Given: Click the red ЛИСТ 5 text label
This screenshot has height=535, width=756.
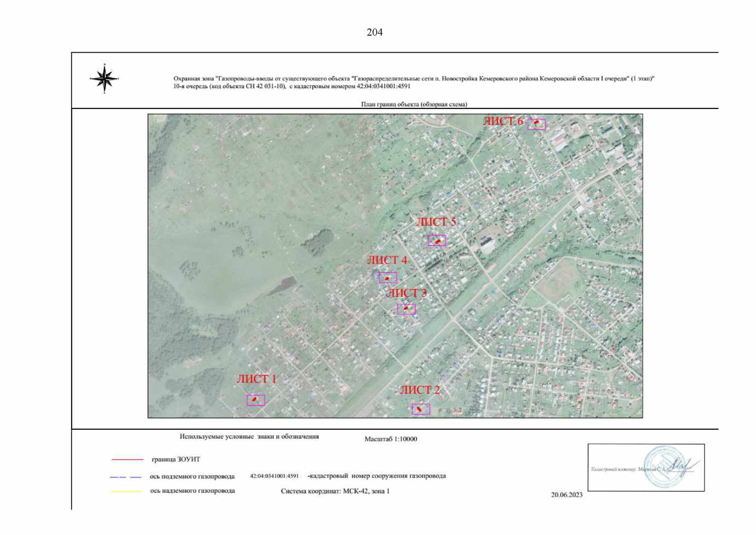Looking at the screenshot, I should coord(436,222).
